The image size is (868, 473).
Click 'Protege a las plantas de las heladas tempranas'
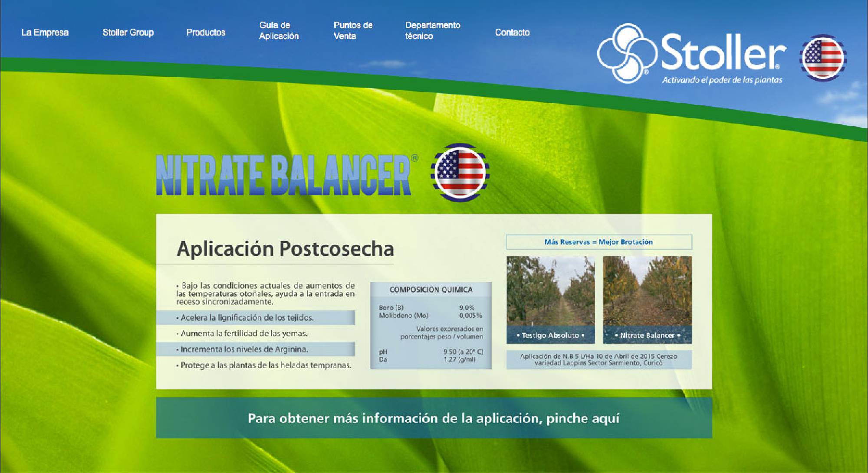tap(264, 365)
